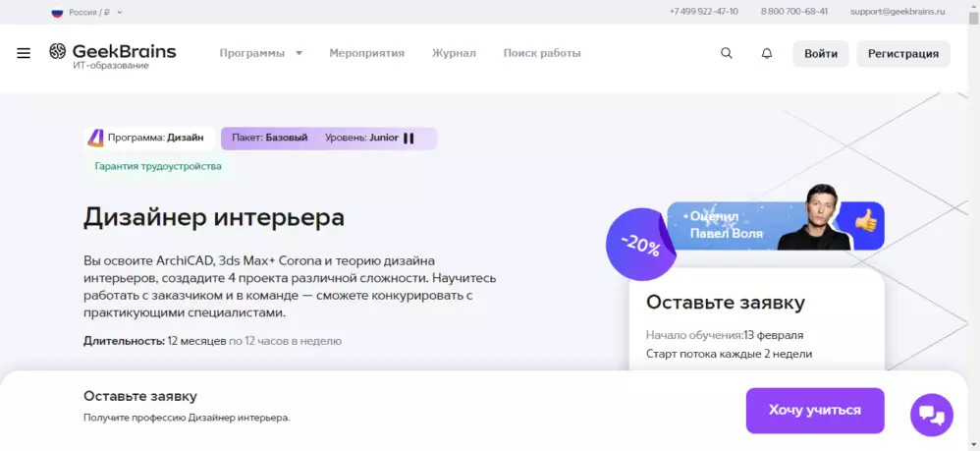Click the scrollbar up arrow
This screenshot has height=451, width=980.
click(973, 6)
